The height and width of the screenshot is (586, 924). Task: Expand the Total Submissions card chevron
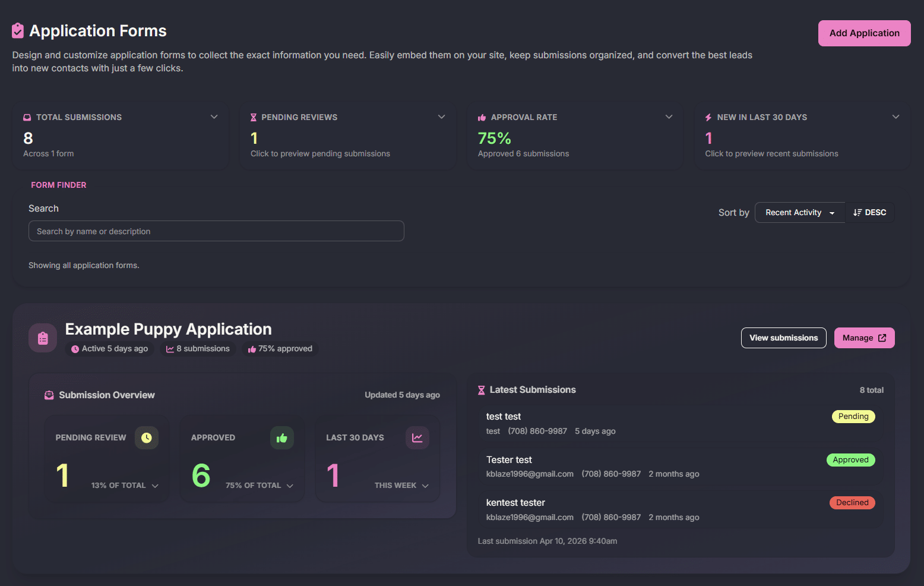click(214, 117)
